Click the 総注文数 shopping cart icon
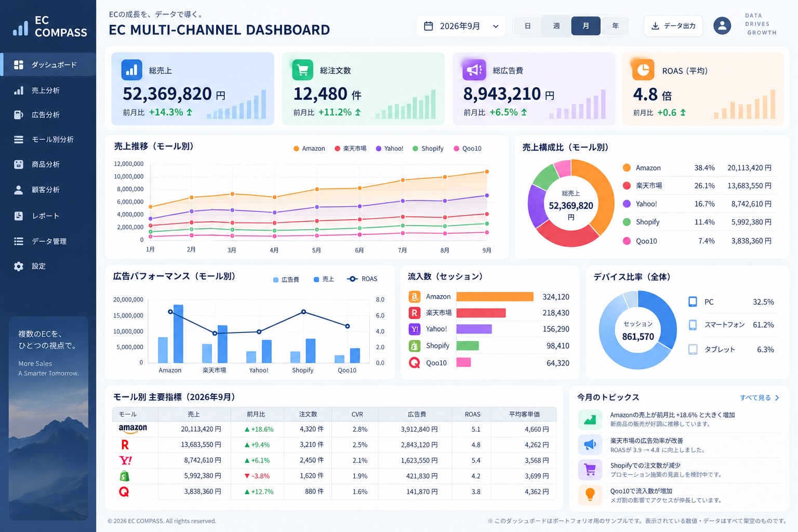The width and height of the screenshot is (798, 532). coord(303,70)
